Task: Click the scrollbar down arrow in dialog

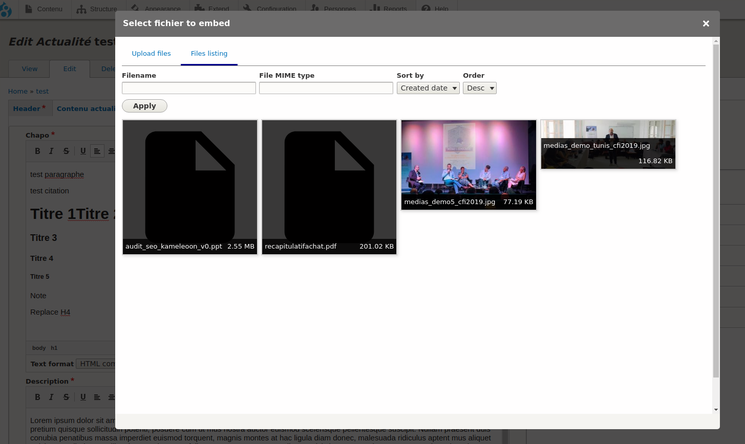Action: click(716, 410)
